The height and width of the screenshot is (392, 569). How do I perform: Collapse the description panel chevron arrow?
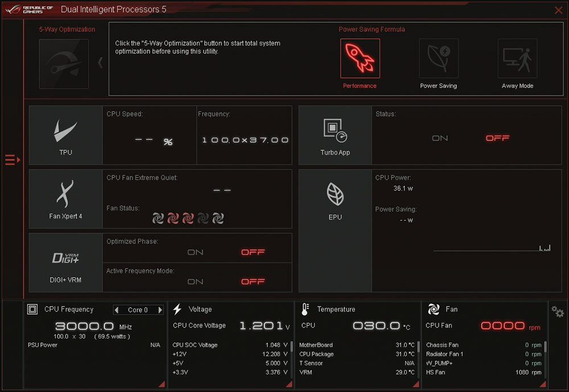(101, 63)
